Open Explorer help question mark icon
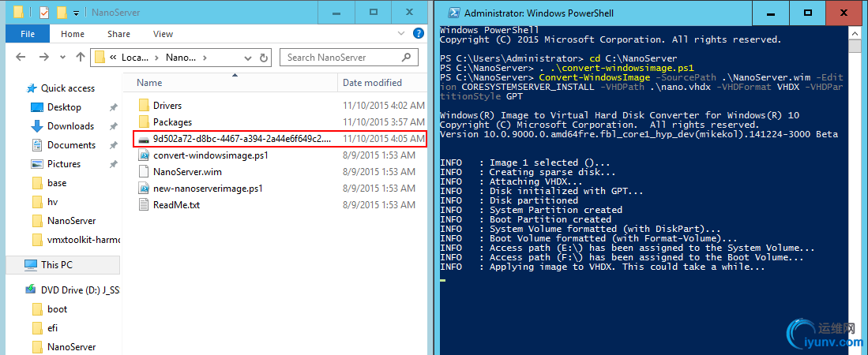 [x=419, y=34]
